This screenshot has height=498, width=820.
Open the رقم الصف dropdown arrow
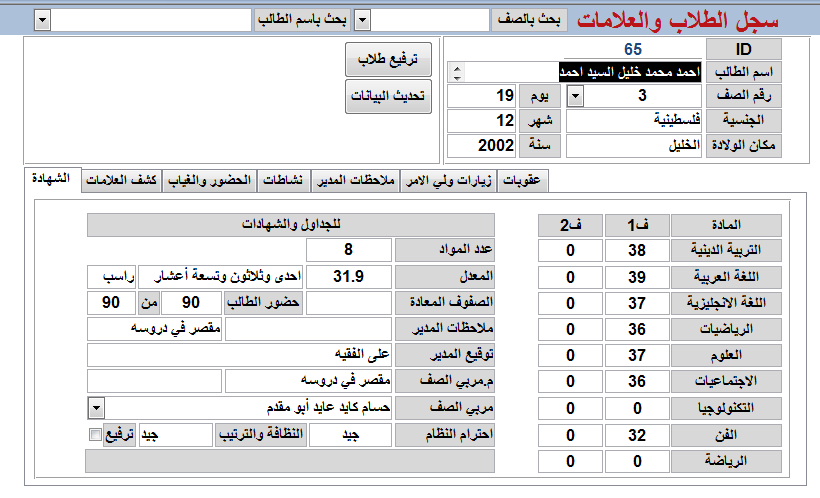tap(575, 96)
